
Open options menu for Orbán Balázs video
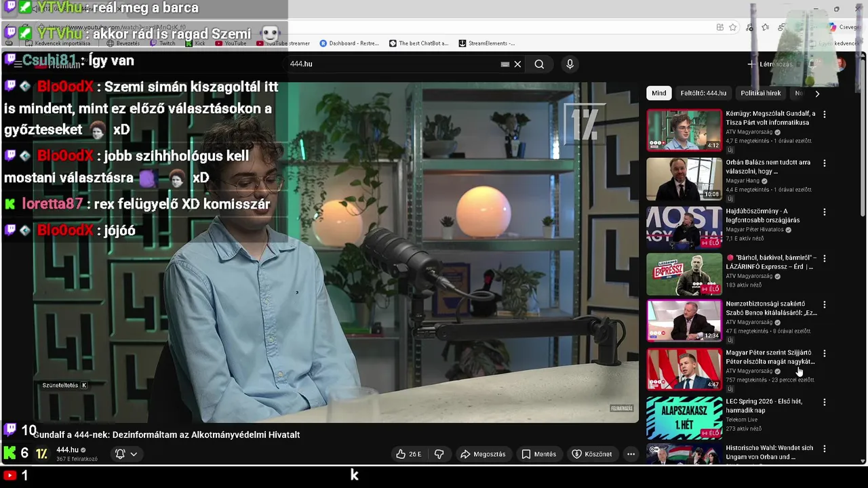825,163
